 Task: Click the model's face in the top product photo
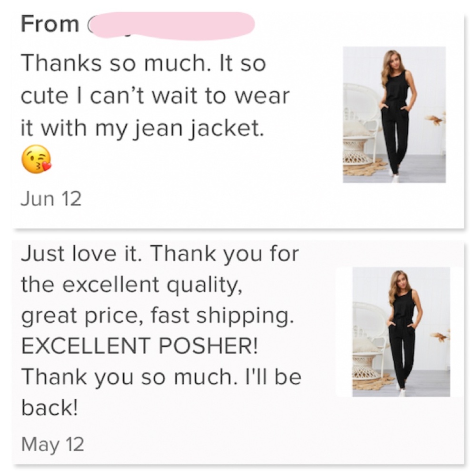[x=393, y=59]
